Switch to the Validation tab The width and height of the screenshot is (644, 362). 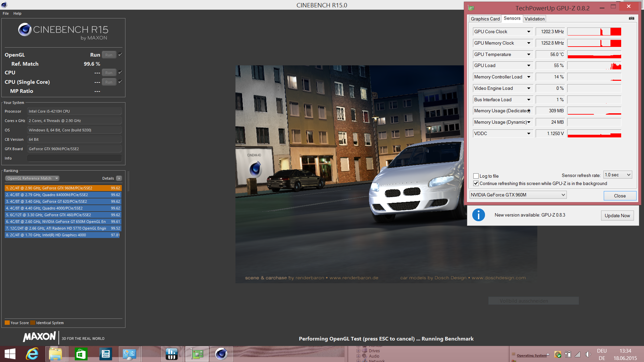pyautogui.click(x=534, y=19)
